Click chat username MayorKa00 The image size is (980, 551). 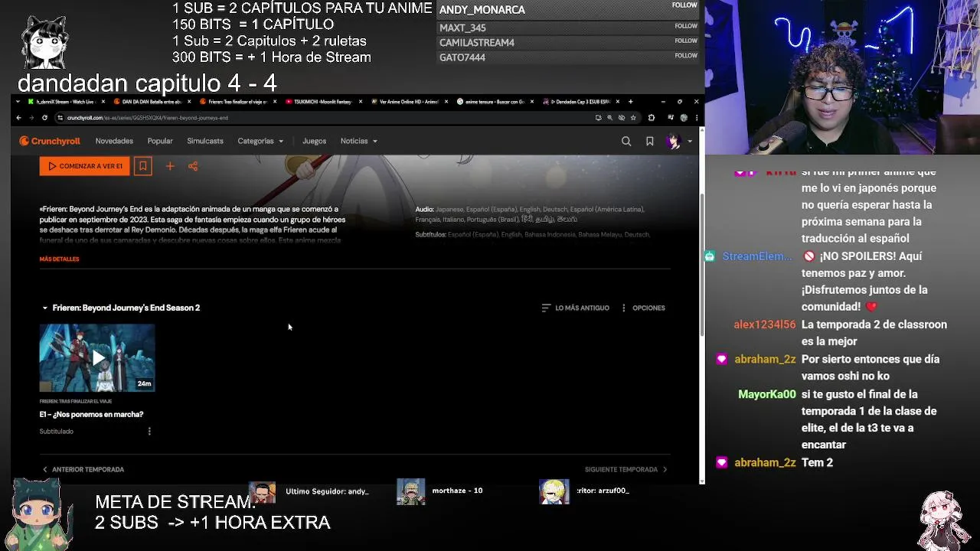tap(767, 395)
